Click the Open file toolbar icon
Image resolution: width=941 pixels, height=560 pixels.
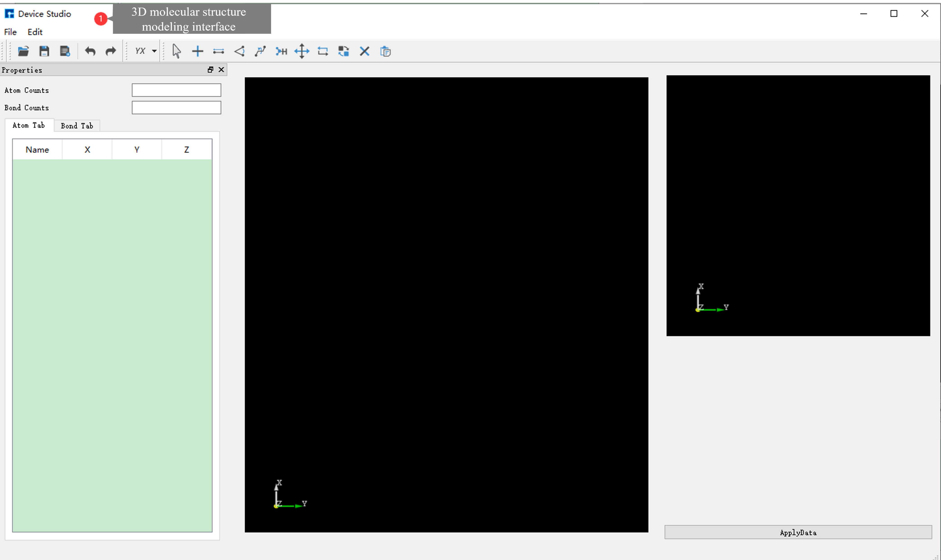(x=23, y=51)
